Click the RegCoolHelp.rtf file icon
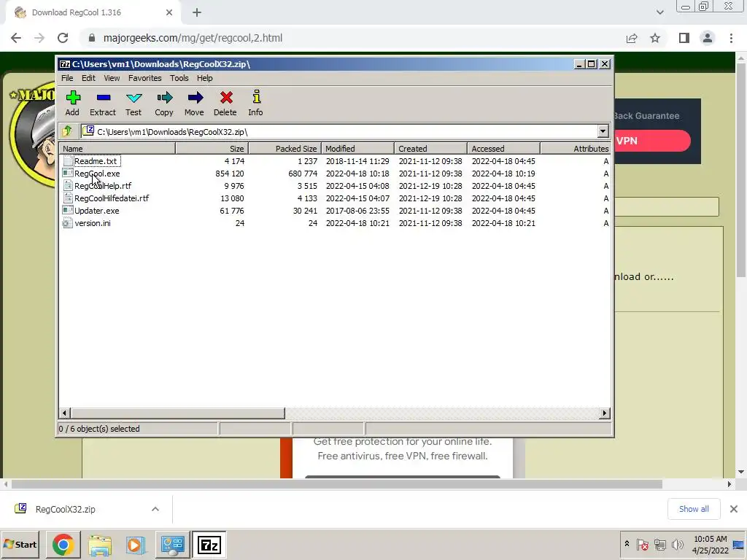Screen dimensions: 747x560 pyautogui.click(x=68, y=186)
